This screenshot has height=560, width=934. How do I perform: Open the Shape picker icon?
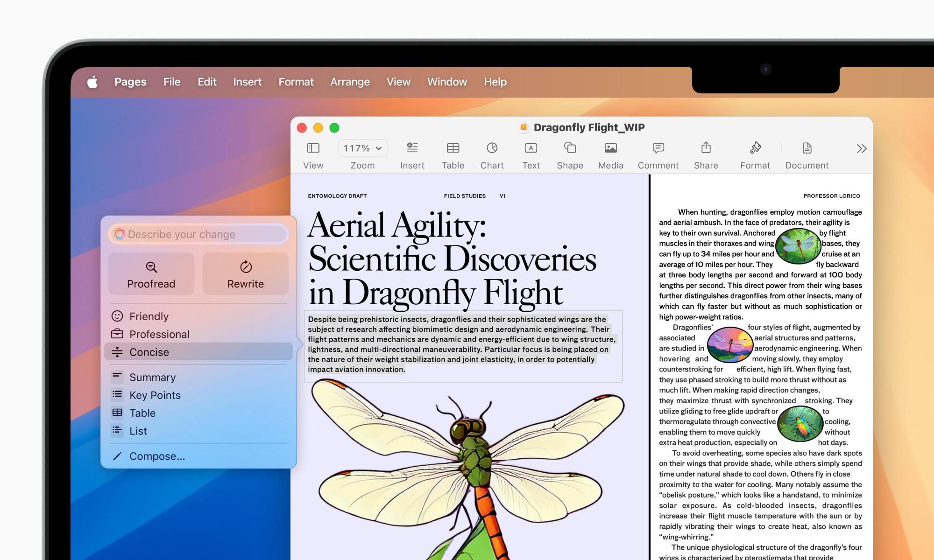click(x=570, y=148)
